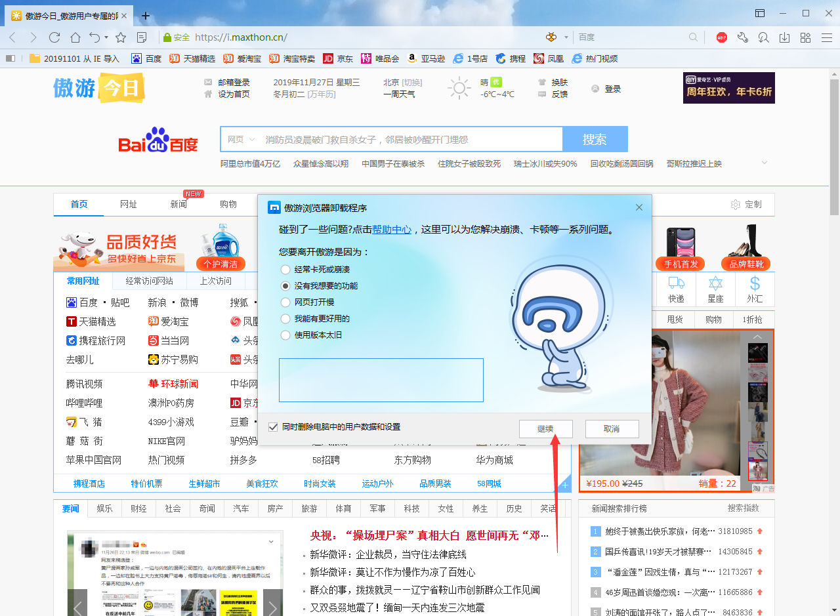Viewport: 840px width, 616px height.
Task: Switch to the 经常访问网站 tab
Action: [149, 281]
